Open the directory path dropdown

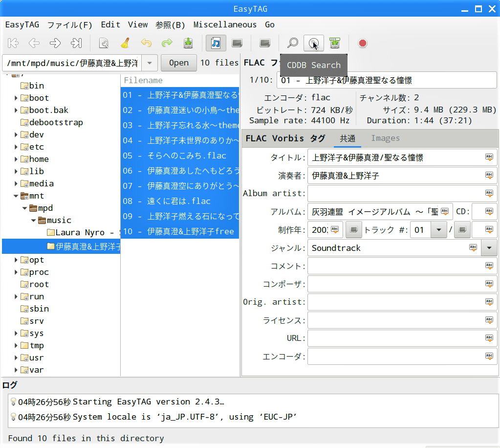[150, 63]
